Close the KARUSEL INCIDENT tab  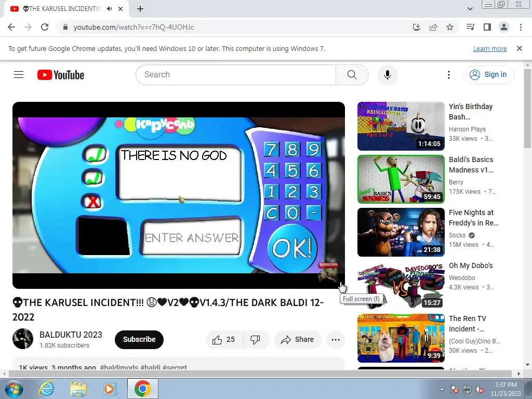point(121,9)
